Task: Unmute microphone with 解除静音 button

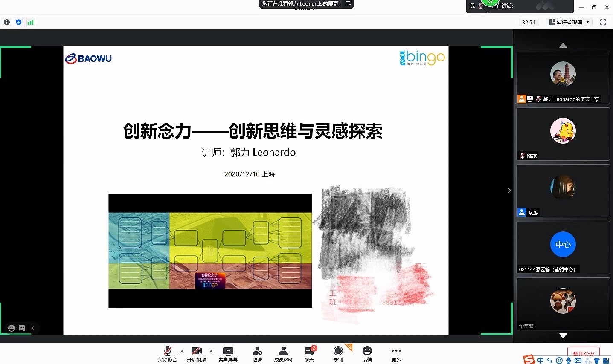Action: click(167, 353)
